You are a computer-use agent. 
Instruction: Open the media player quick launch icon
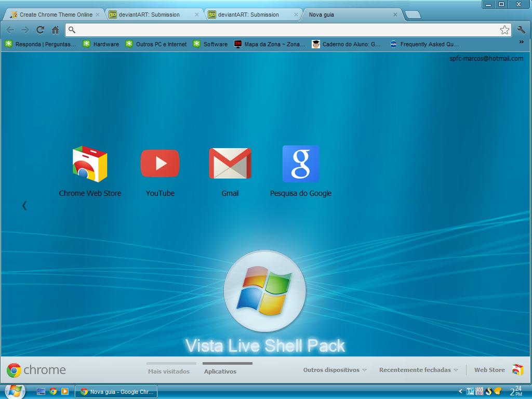(x=65, y=391)
